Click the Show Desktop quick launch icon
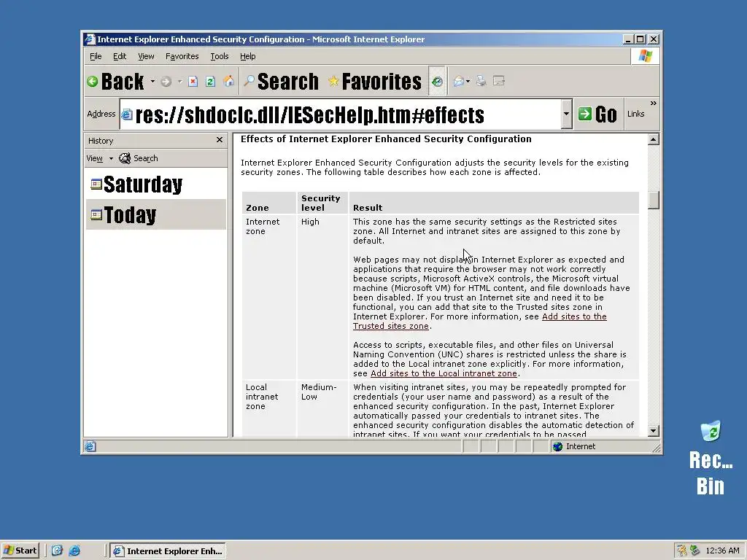747x560 pixels. coord(57,551)
